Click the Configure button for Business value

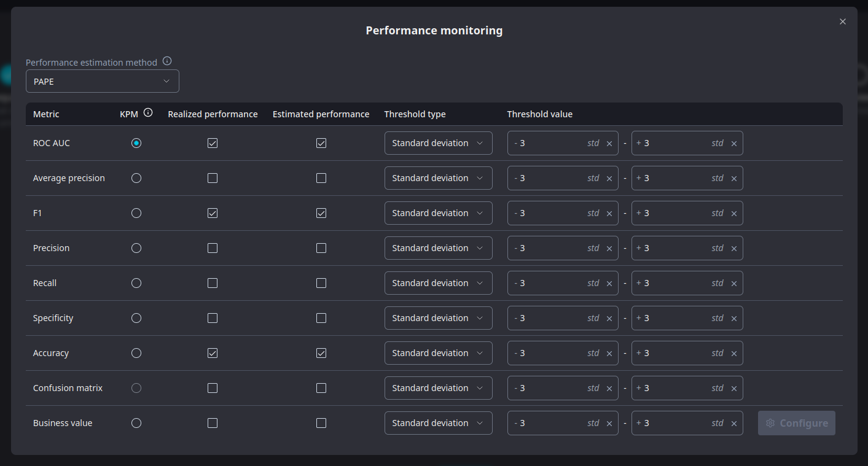point(796,423)
